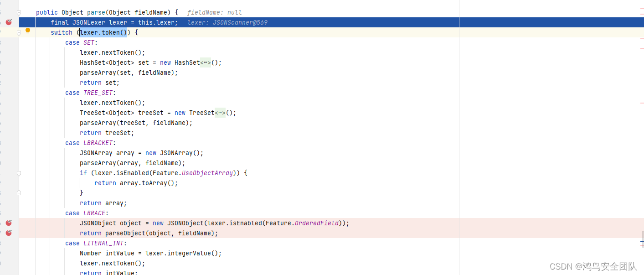Collapse the switch block fold marker
This screenshot has height=275, width=644.
click(x=19, y=32)
